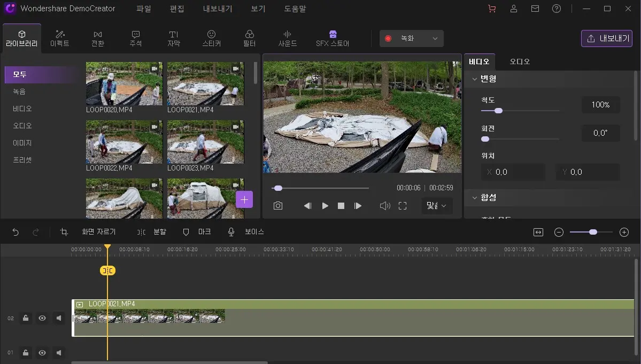
Task: Select the LOOP0020.MP4 thumbnail
Action: 124,84
